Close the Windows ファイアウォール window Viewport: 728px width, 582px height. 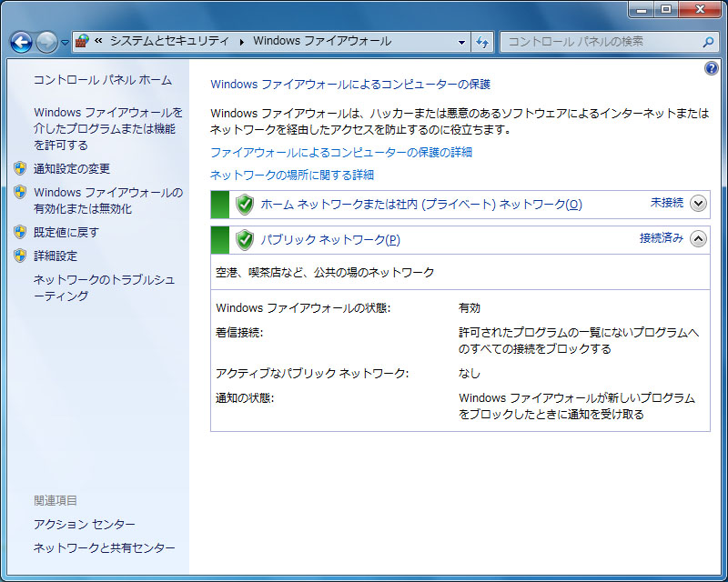pos(700,9)
